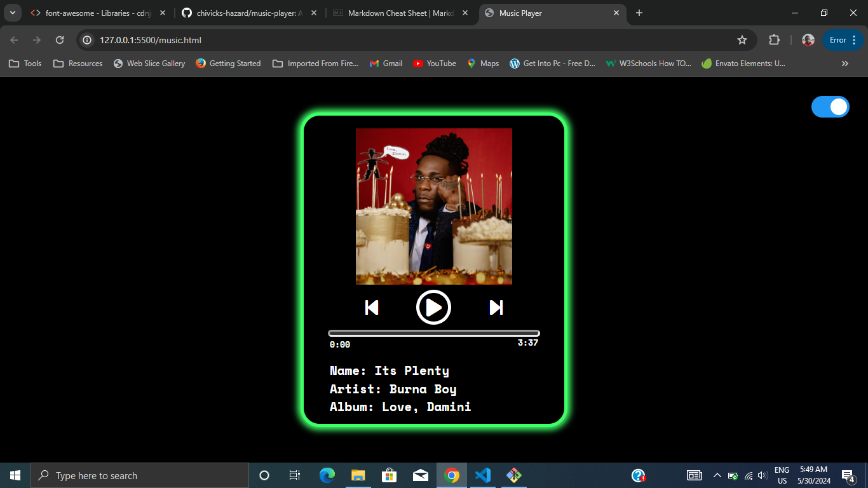Image resolution: width=868 pixels, height=488 pixels.
Task: Select the Chrome taskbar icon
Action: click(452, 475)
